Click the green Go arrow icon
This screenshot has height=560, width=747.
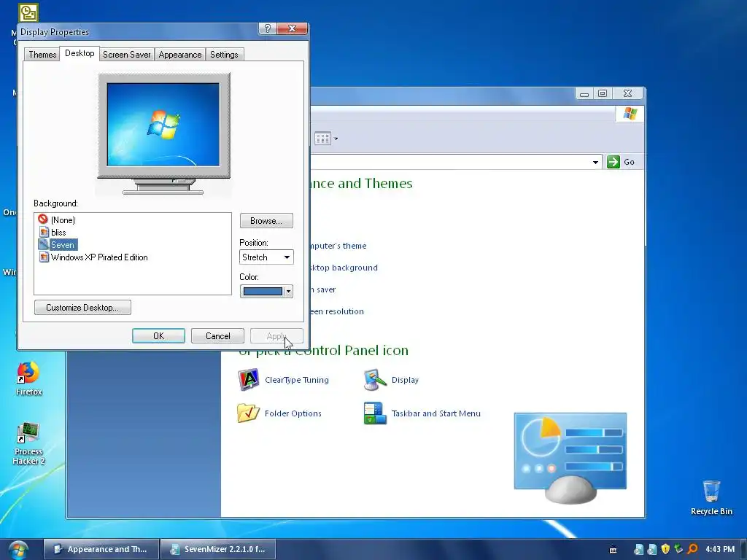[x=614, y=162]
